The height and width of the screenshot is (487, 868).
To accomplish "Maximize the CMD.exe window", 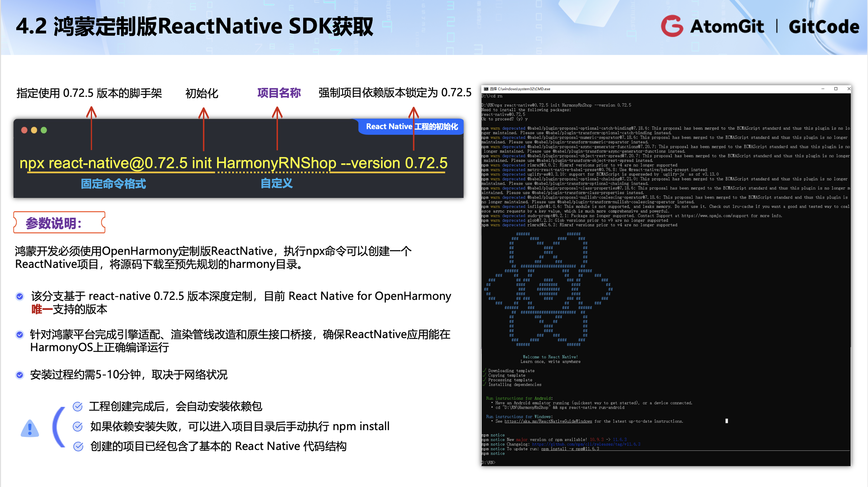I will [836, 89].
